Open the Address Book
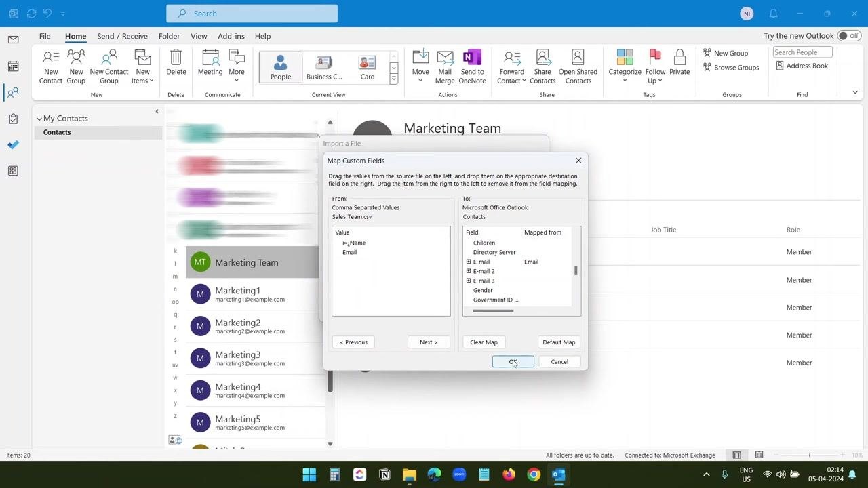The height and width of the screenshot is (488, 868). 802,66
